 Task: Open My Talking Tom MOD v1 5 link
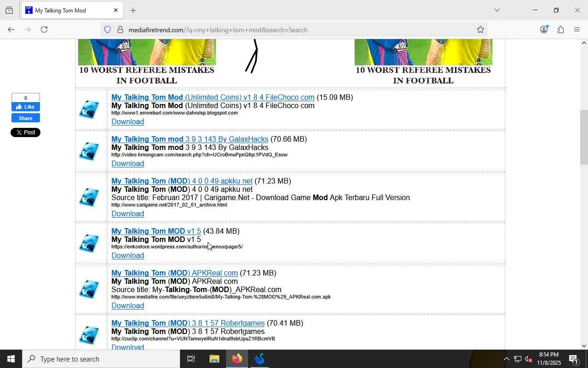coord(156,231)
